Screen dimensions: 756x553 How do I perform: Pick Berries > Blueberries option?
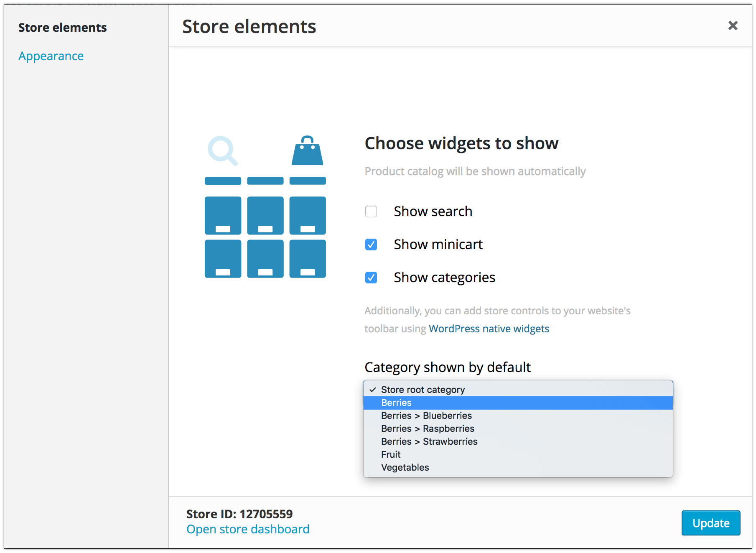pyautogui.click(x=518, y=415)
